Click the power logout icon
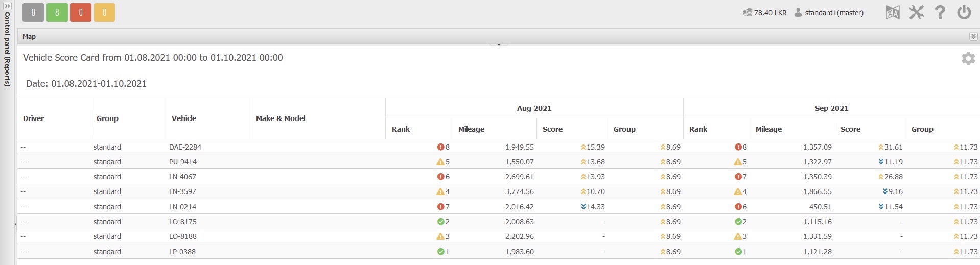This screenshot has width=980, height=265. [x=964, y=12]
